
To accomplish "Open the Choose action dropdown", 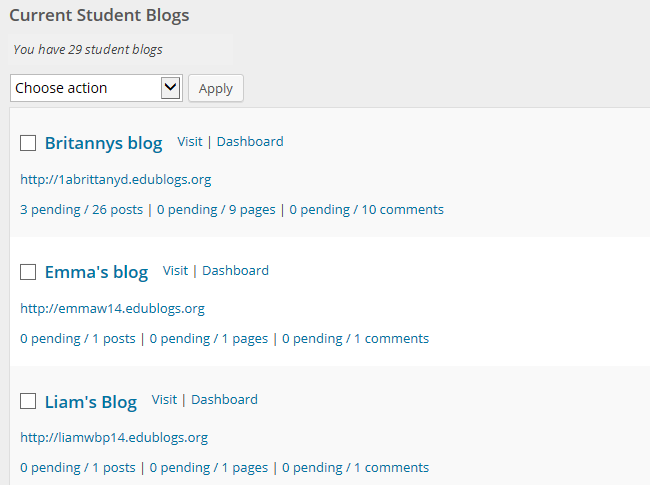I will coord(96,88).
